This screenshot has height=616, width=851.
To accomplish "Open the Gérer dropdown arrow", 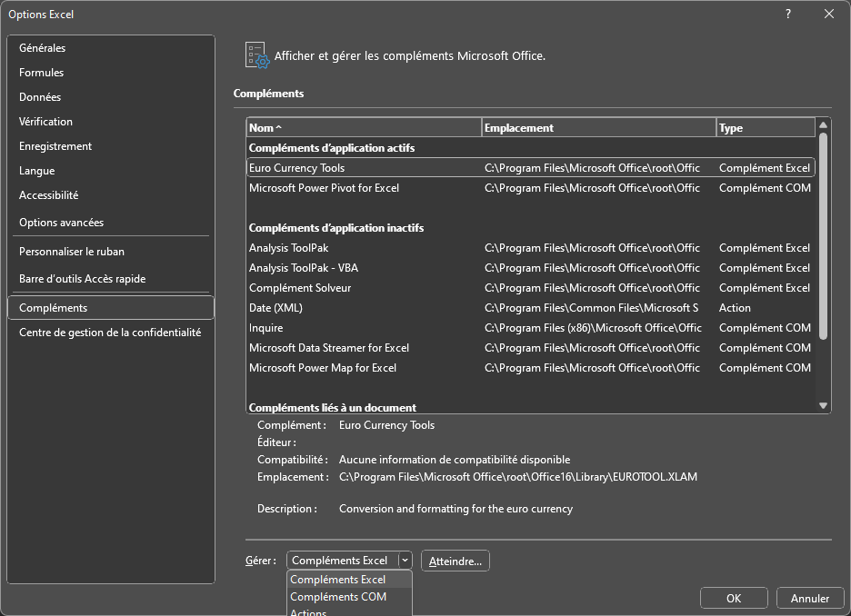I will (x=405, y=561).
